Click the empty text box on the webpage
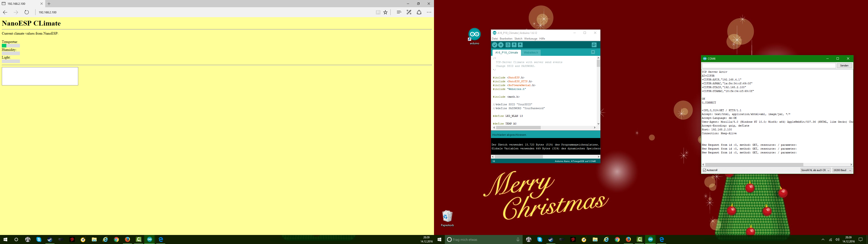The width and height of the screenshot is (868, 244). coord(40,76)
